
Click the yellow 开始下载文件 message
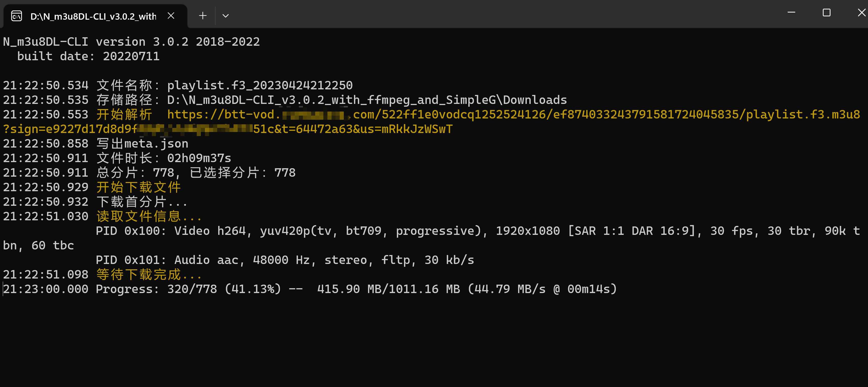pos(139,187)
